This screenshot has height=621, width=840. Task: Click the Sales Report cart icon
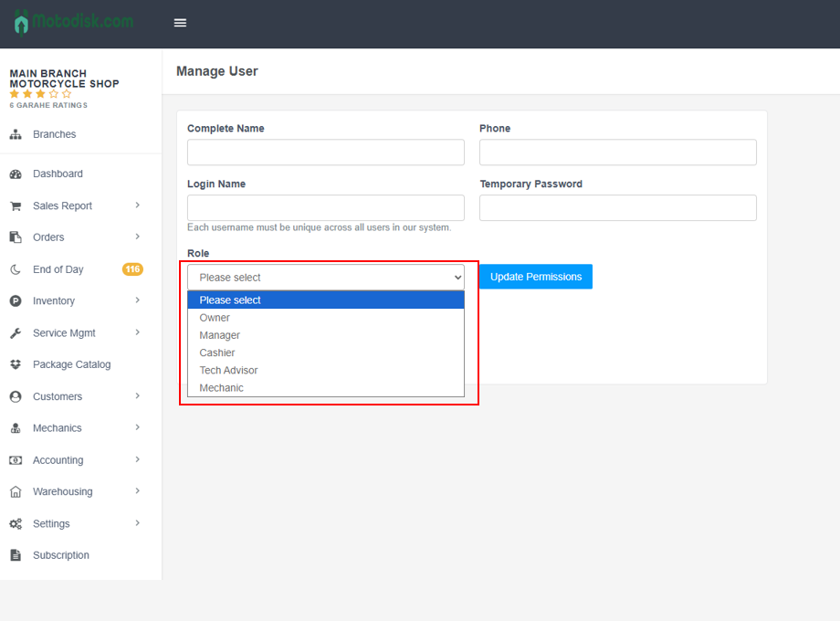(16, 206)
